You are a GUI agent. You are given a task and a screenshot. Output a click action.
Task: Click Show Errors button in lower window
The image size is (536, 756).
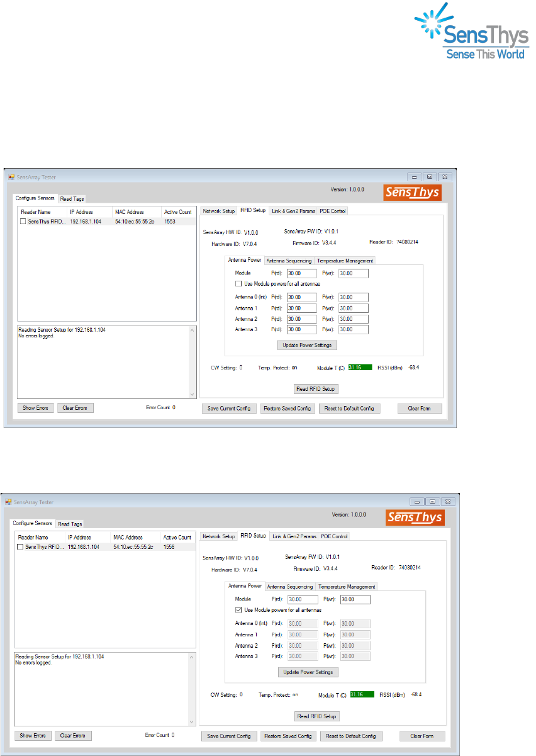[33, 735]
